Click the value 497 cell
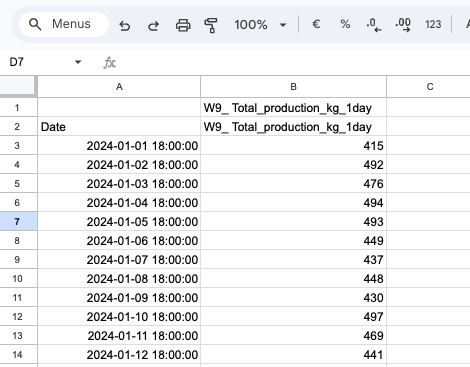 [293, 317]
